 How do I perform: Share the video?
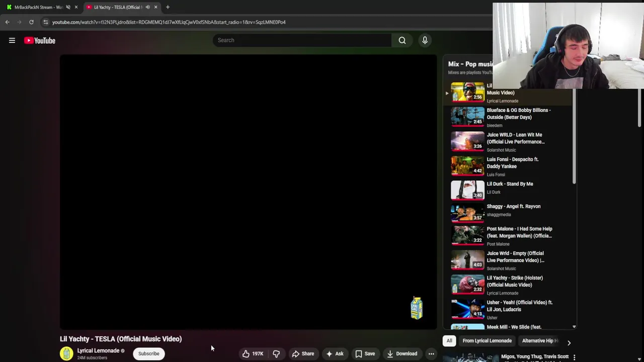coord(303,354)
